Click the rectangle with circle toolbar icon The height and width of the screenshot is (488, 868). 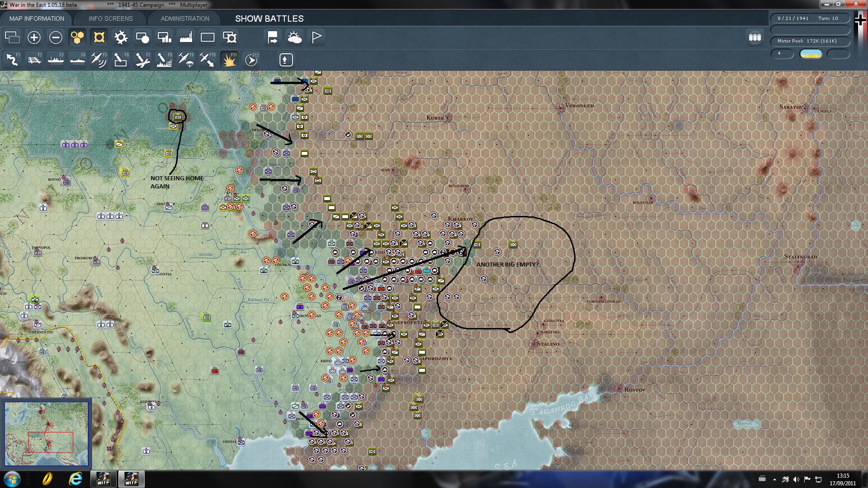tap(142, 37)
